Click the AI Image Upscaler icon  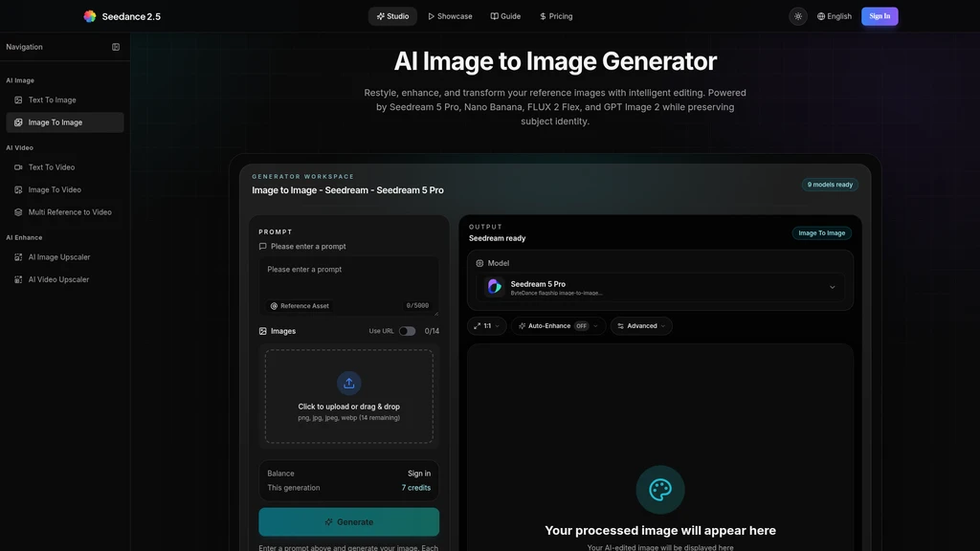18,257
